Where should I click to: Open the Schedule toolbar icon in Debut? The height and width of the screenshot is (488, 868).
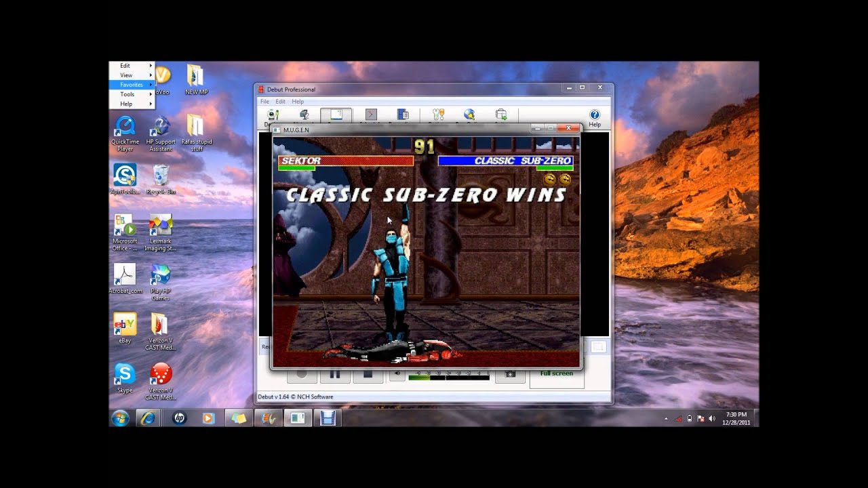pos(371,115)
